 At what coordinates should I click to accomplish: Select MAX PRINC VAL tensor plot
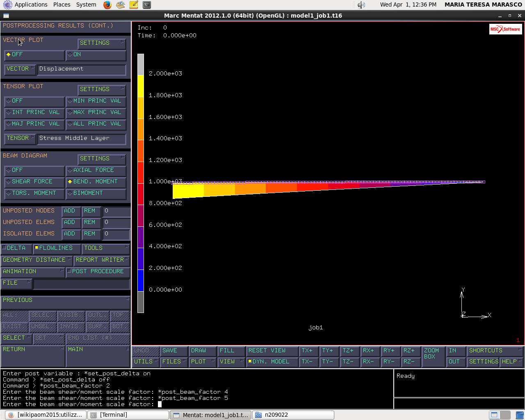[x=96, y=113]
